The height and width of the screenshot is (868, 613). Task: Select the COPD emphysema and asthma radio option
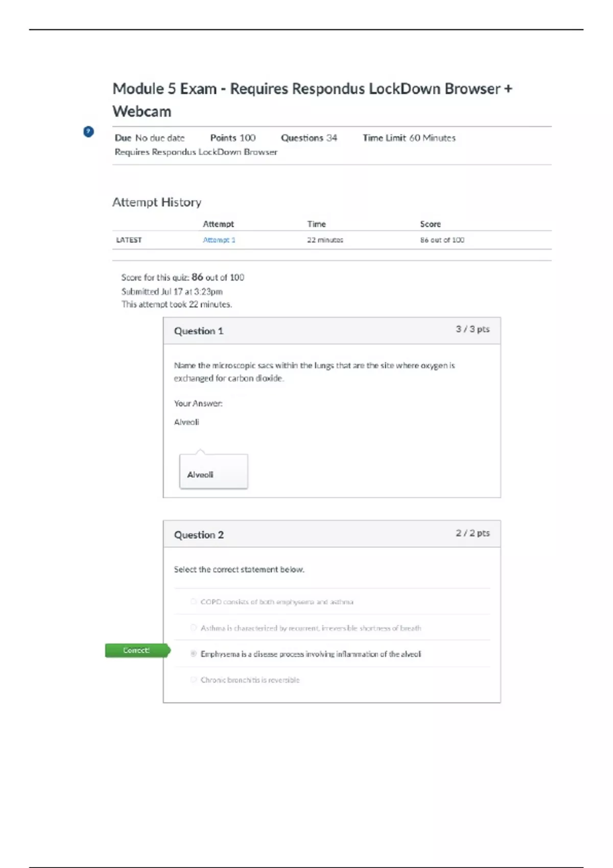[x=194, y=601]
